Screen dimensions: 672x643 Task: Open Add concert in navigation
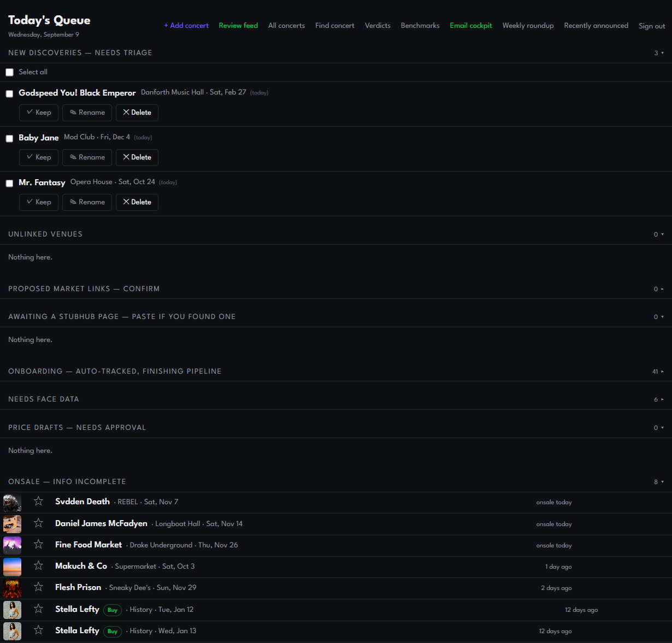(186, 26)
